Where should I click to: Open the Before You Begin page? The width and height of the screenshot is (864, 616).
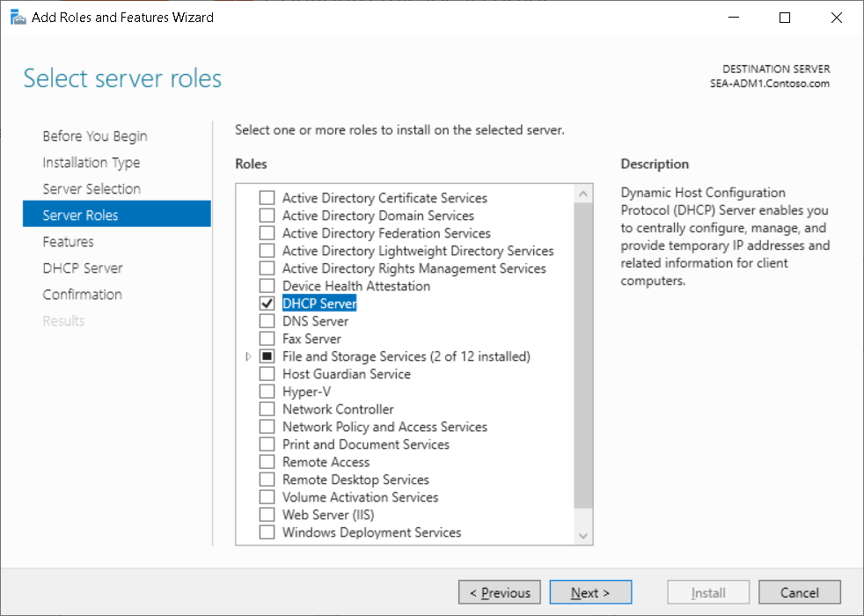click(94, 136)
